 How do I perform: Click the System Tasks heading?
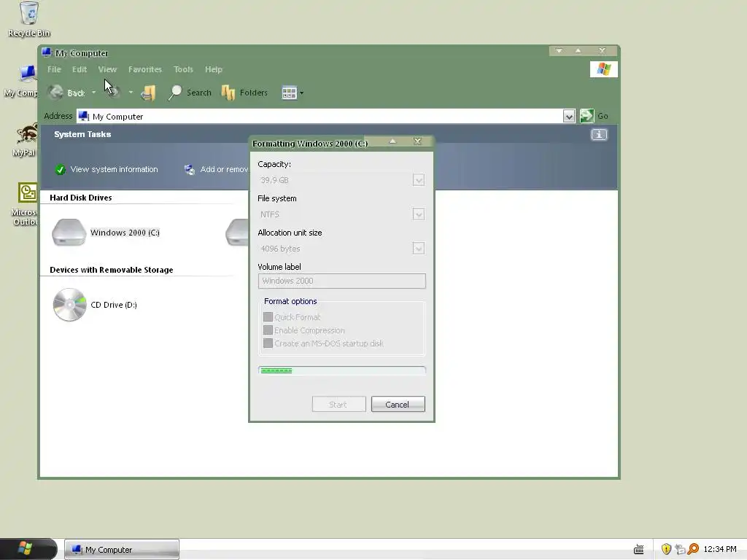82,134
